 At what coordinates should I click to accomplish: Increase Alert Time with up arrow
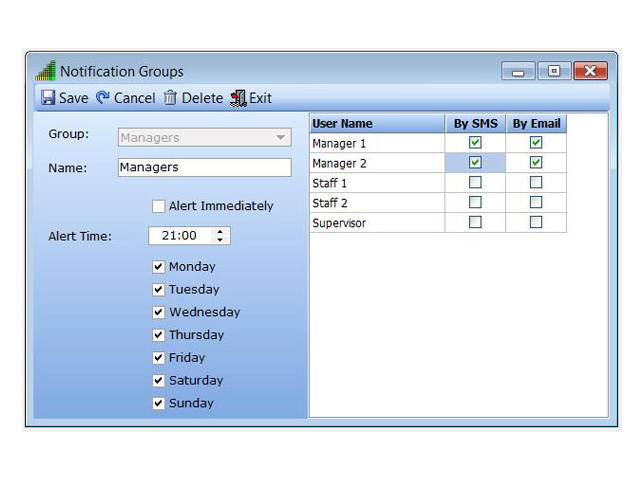pos(220,232)
